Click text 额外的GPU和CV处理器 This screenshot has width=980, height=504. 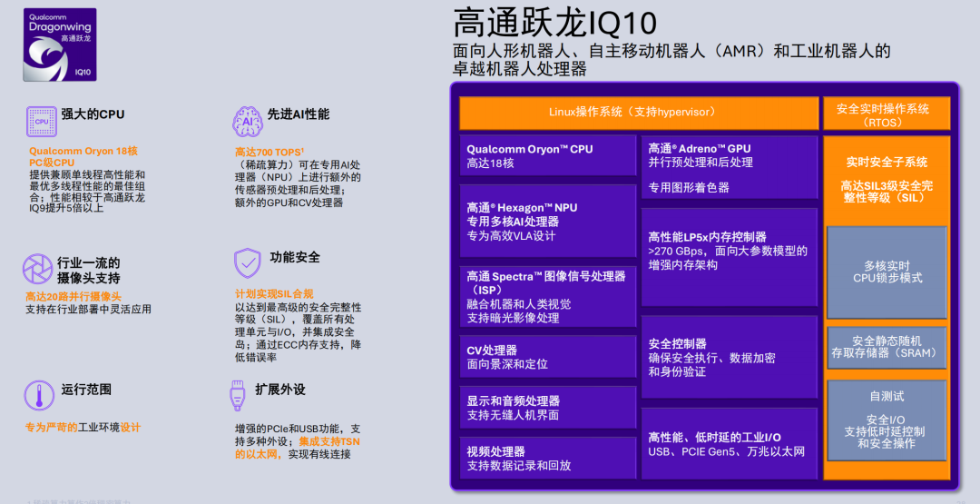click(289, 203)
